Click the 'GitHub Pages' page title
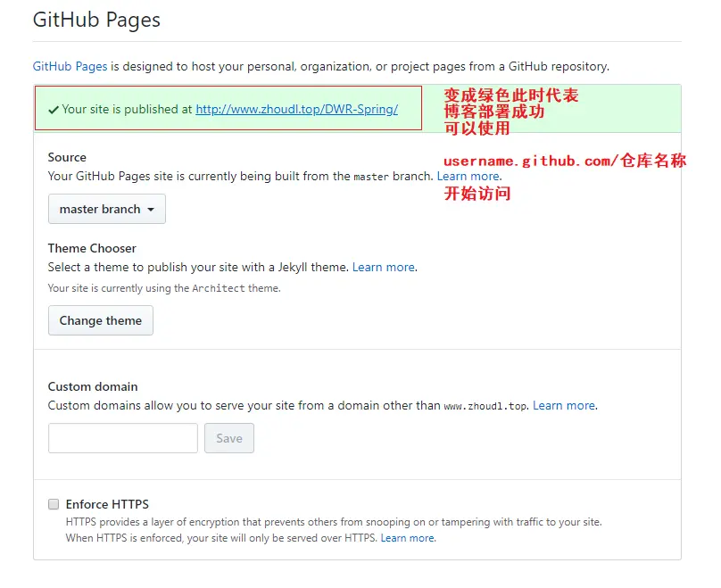Viewport: 721px width, 588px height. tap(96, 20)
